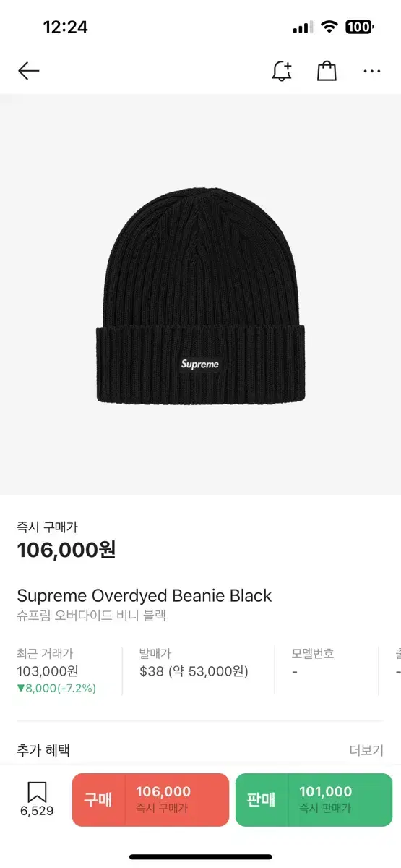
Task: Expand 더보기 for additional benefits
Action: pos(366,750)
